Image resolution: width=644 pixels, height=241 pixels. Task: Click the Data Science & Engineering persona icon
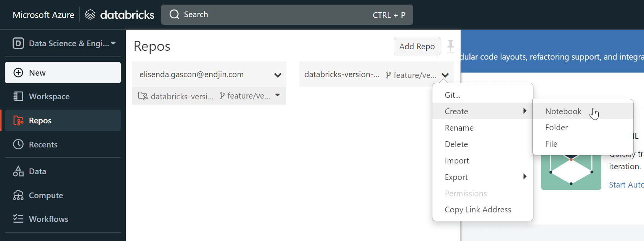[18, 43]
